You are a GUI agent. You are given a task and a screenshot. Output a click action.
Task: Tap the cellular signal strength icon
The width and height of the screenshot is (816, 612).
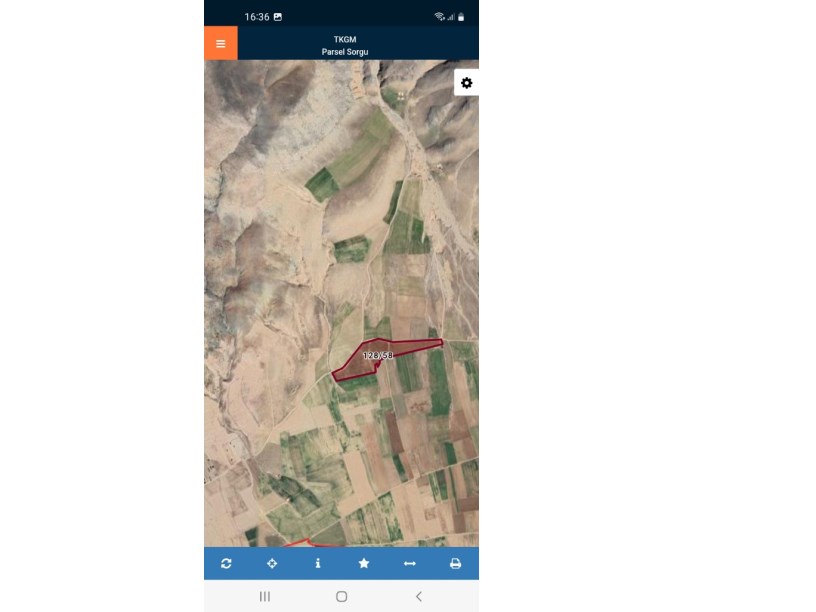point(451,17)
